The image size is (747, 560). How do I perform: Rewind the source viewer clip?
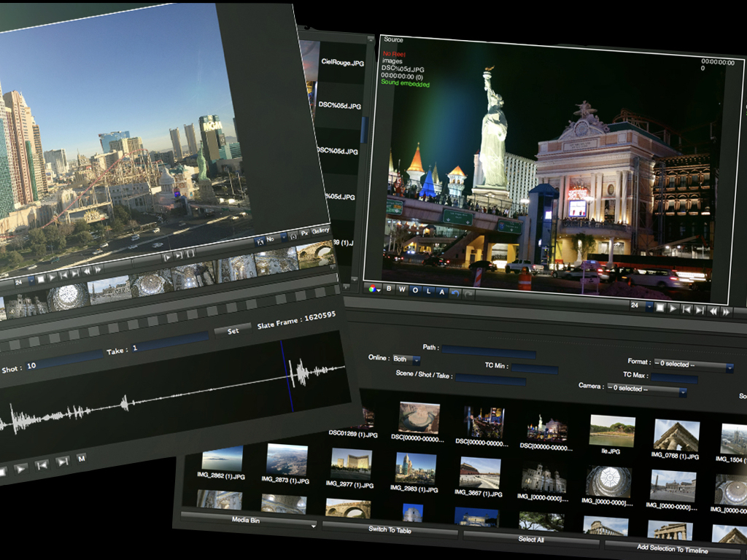pyautogui.click(x=713, y=311)
